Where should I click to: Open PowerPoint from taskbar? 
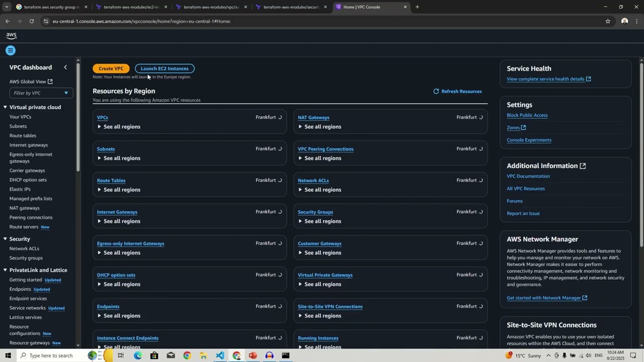point(253,355)
